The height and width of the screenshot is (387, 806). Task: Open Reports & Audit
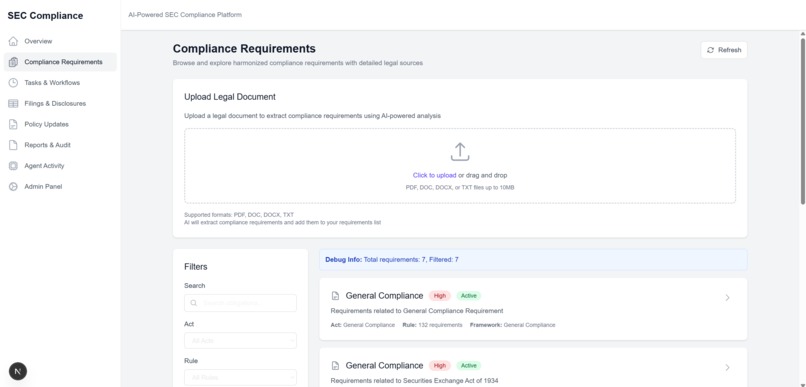click(x=60, y=145)
